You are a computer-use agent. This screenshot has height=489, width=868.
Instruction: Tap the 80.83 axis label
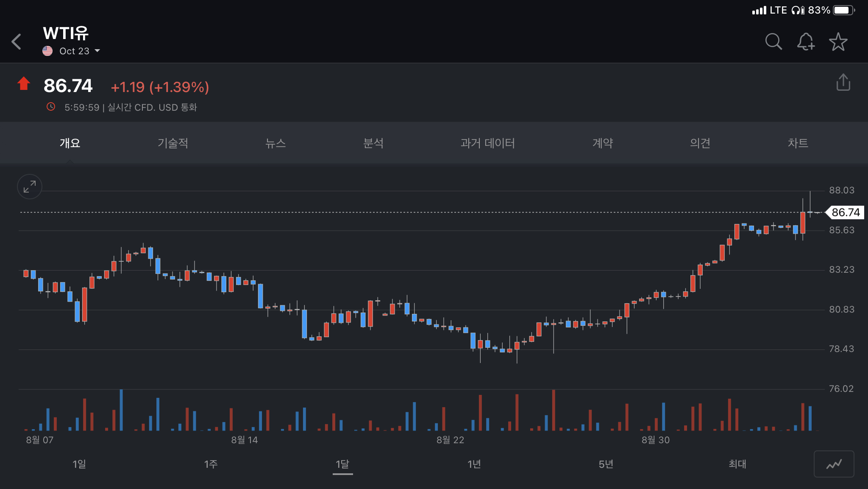pyautogui.click(x=842, y=310)
